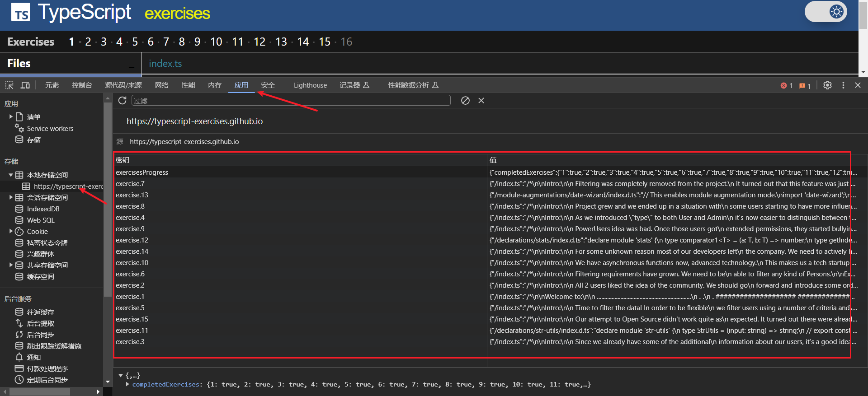The height and width of the screenshot is (396, 868).
Task: Click the sidebar vertical scrollbar
Action: pos(108,199)
